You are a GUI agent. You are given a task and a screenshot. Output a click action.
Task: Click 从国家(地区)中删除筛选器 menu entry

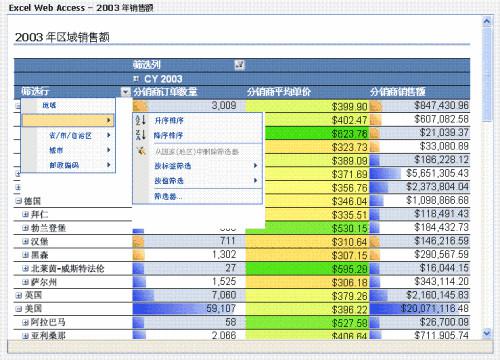(197, 151)
